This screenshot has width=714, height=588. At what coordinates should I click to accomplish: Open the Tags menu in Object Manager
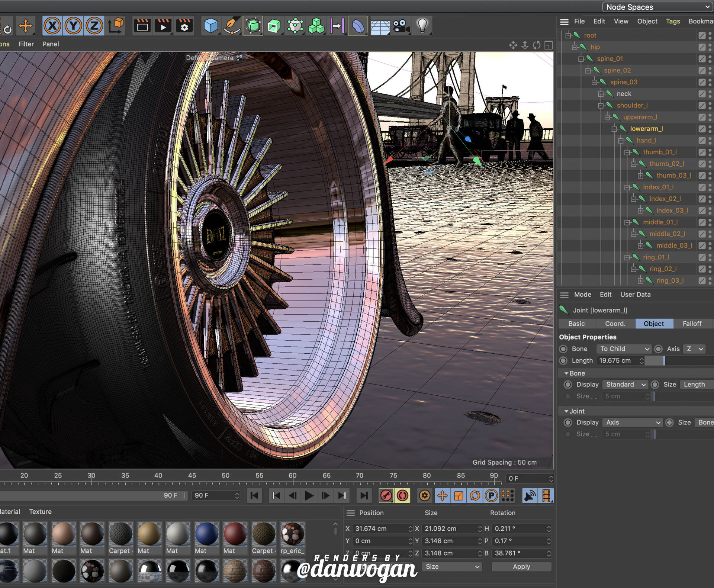(x=673, y=22)
